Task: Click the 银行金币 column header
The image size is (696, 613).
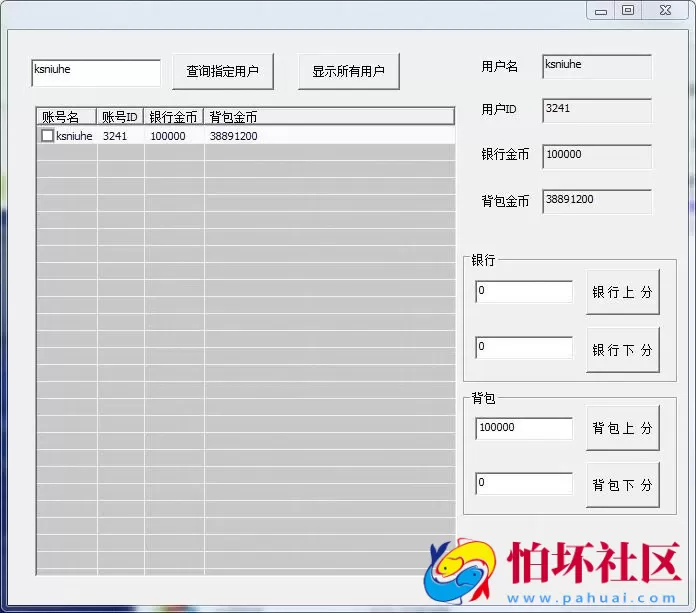Action: [x=174, y=117]
